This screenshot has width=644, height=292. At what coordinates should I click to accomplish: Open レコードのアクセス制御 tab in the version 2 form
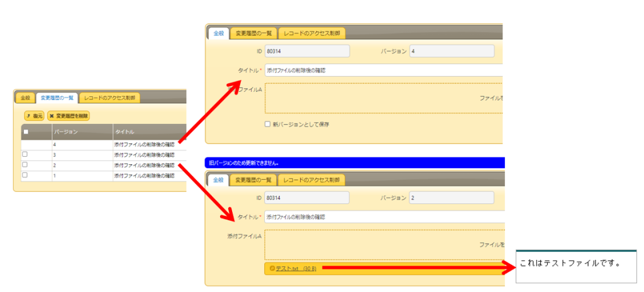pos(311,180)
